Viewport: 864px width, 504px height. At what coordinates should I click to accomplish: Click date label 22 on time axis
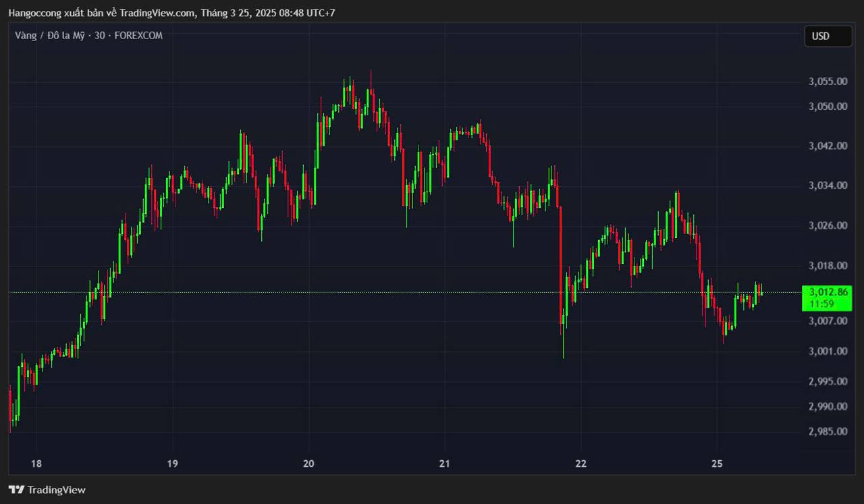(x=580, y=464)
